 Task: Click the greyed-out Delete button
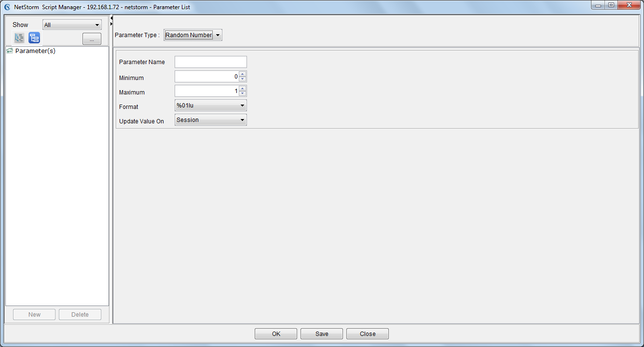click(80, 315)
